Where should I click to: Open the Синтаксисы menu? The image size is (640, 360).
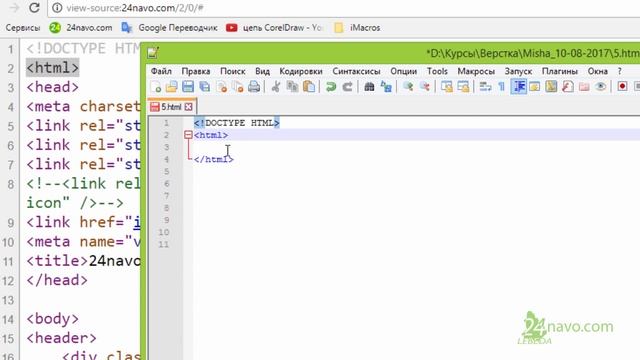click(x=356, y=71)
